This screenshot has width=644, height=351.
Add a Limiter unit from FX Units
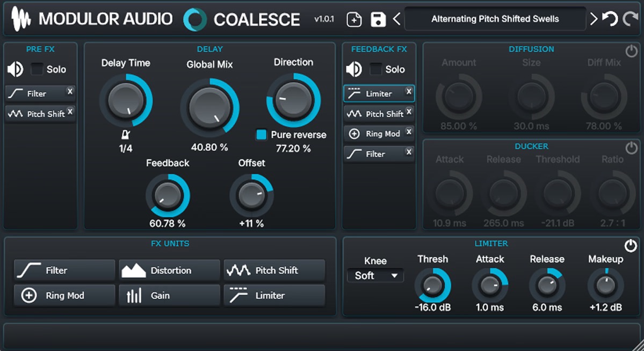tap(274, 295)
